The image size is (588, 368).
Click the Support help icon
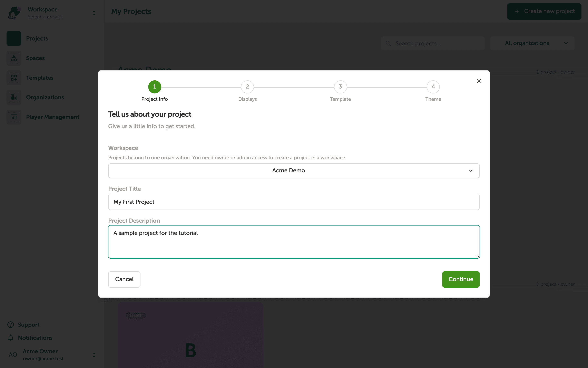point(10,325)
